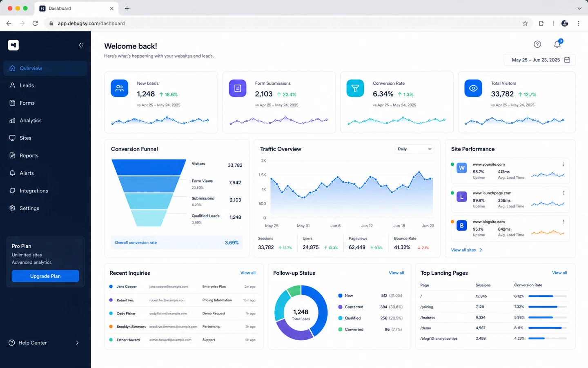The width and height of the screenshot is (588, 368).
Task: Click the Bounce Rate 41.32% value
Action: tap(402, 247)
